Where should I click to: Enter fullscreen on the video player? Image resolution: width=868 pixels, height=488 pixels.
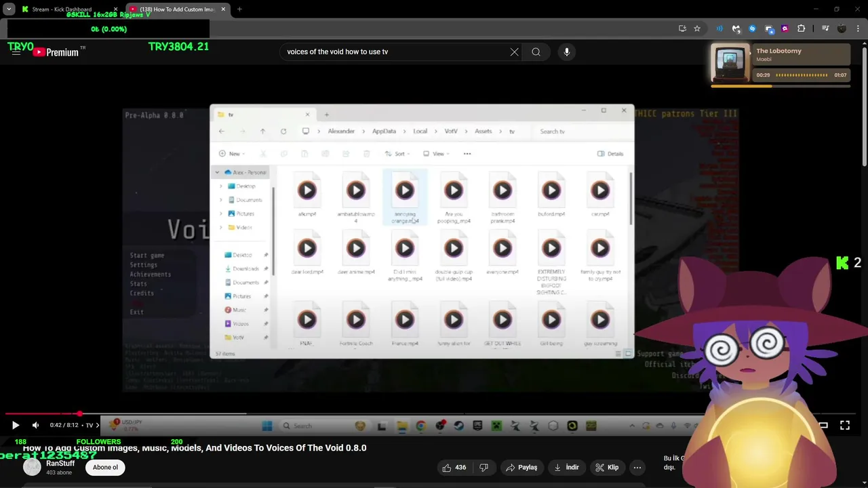(x=845, y=425)
